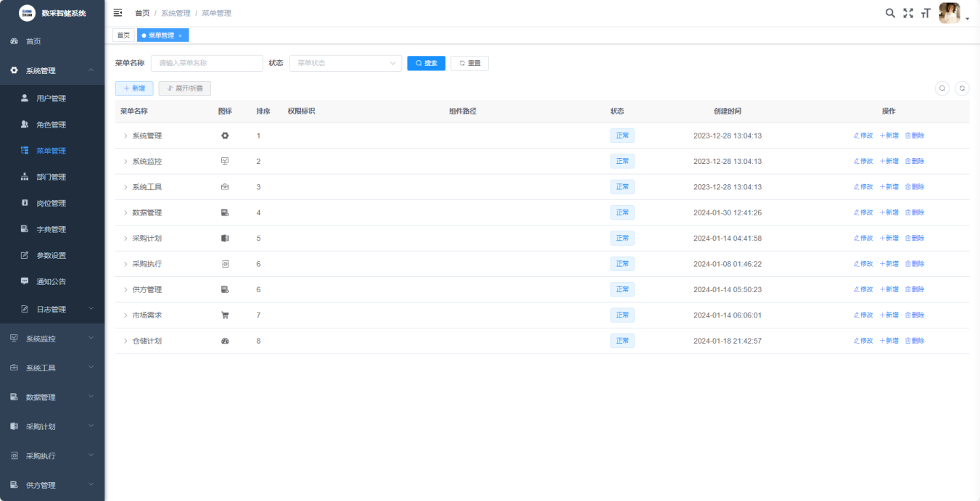The width and height of the screenshot is (980, 501).
Task: Expand the 系统工具 sidebar group
Action: [52, 368]
